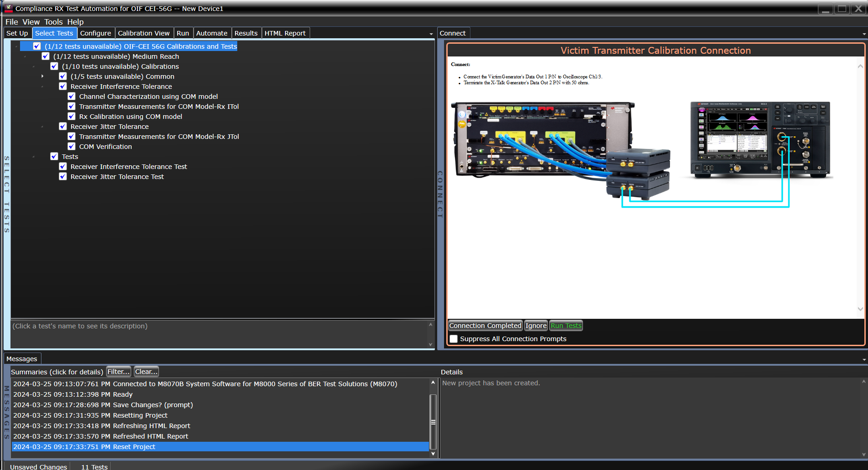Open the Calibration View tab
This screenshot has height=470, width=868.
pos(144,33)
